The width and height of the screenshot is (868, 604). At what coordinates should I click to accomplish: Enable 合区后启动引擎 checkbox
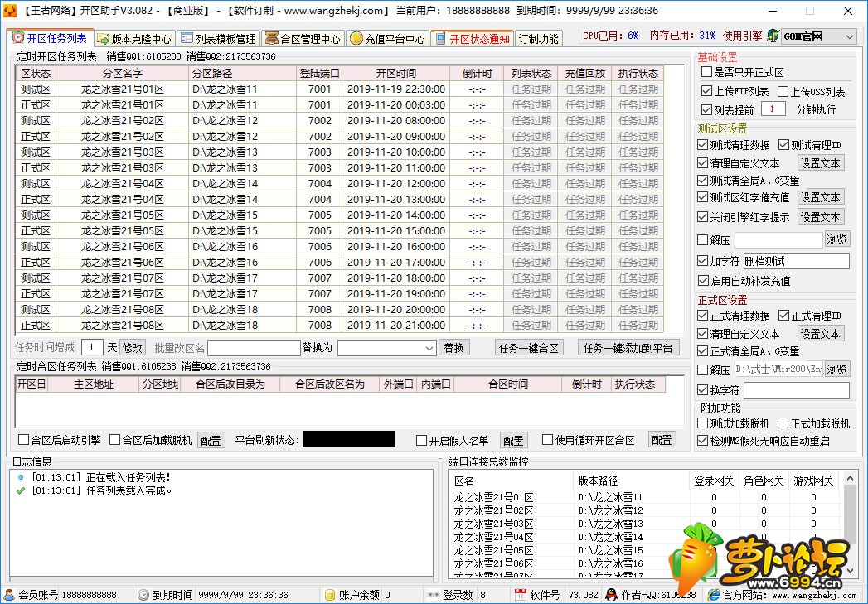tap(24, 440)
